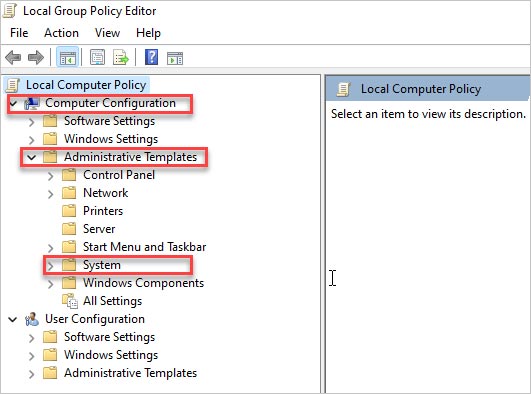Image resolution: width=531 pixels, height=394 pixels.
Task: Open the Help menu
Action: (x=148, y=33)
